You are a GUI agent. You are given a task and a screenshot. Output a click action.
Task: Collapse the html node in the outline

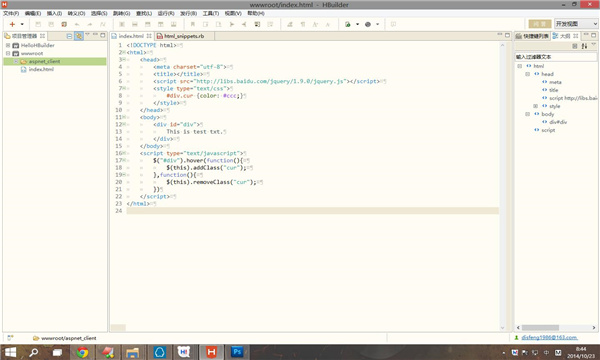pos(520,66)
